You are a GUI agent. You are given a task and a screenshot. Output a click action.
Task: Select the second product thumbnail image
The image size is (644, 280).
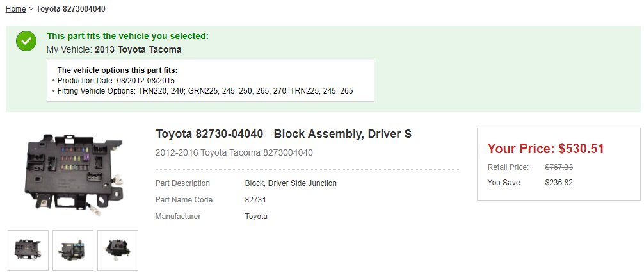[73, 251]
